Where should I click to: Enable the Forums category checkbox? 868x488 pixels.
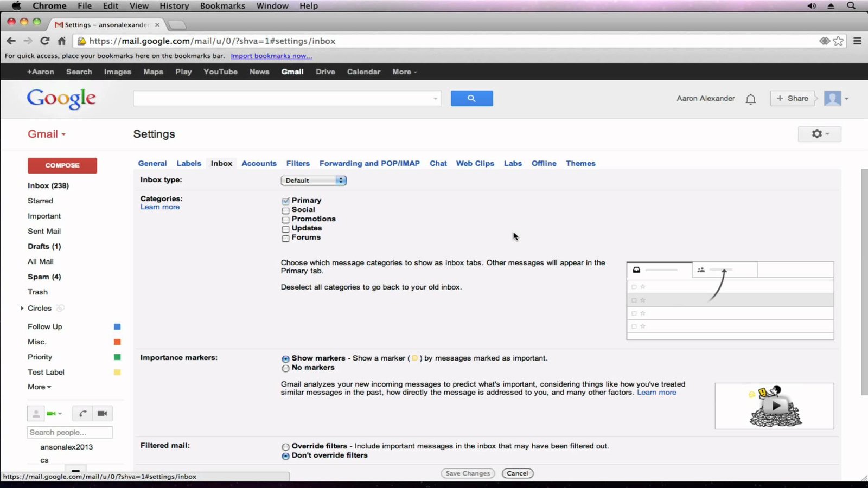point(285,238)
